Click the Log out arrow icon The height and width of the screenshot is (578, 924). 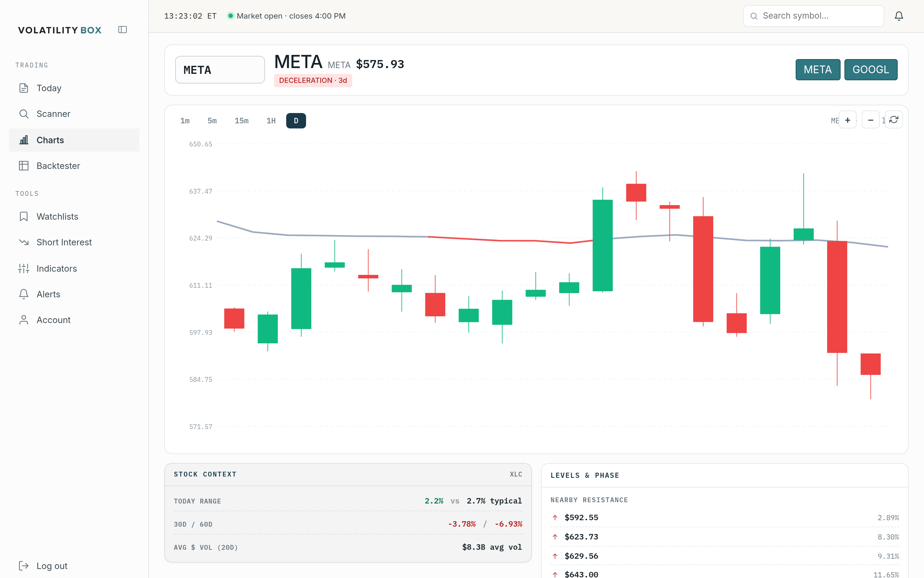pos(24,566)
